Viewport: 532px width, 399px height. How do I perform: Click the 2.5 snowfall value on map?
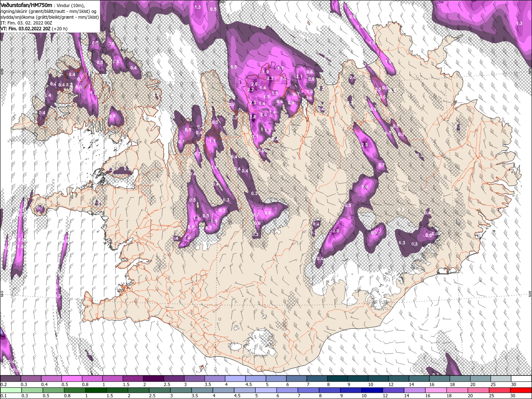click(365, 145)
